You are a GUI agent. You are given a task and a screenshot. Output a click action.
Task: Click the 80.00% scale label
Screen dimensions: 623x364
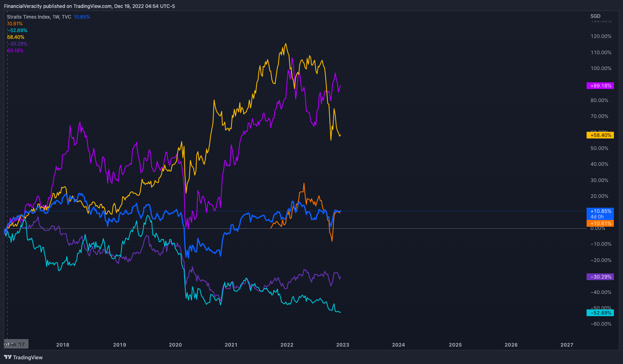pos(600,100)
